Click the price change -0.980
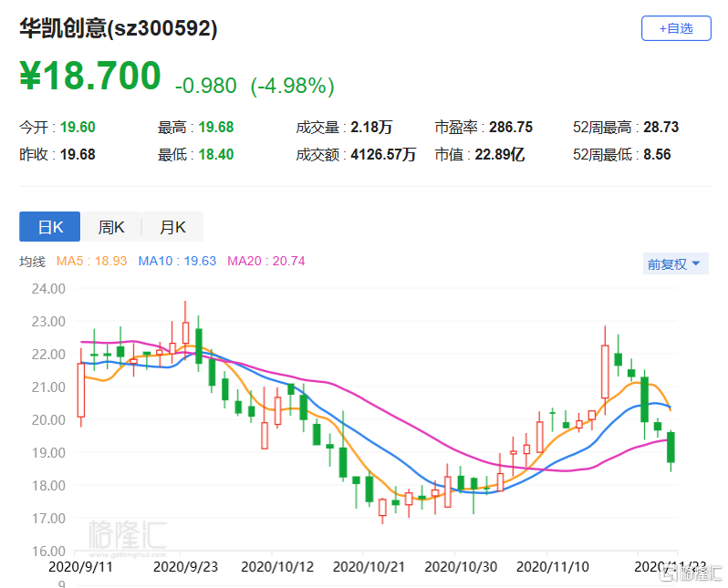728x588 pixels. (x=205, y=86)
